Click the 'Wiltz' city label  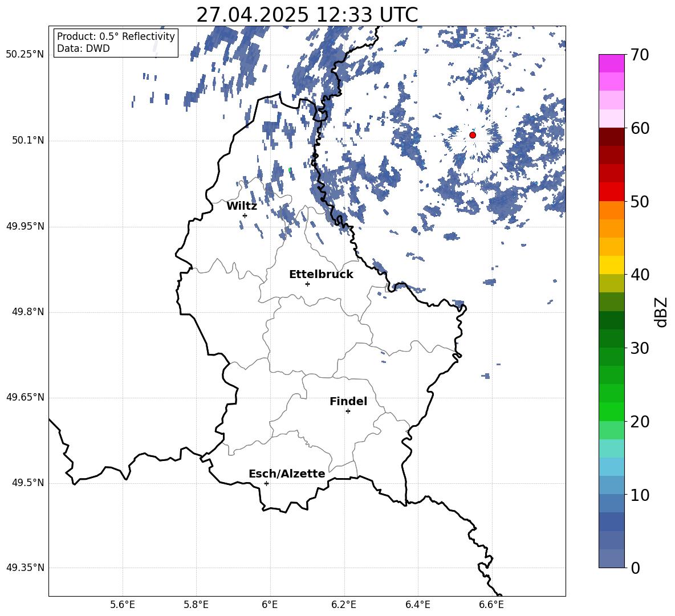point(242,206)
